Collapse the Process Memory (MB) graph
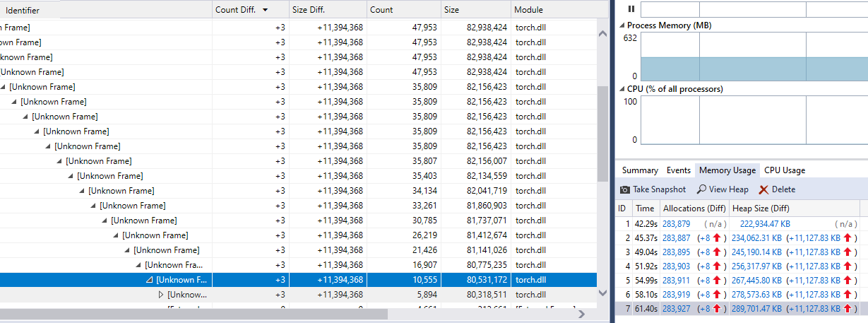 click(622, 25)
